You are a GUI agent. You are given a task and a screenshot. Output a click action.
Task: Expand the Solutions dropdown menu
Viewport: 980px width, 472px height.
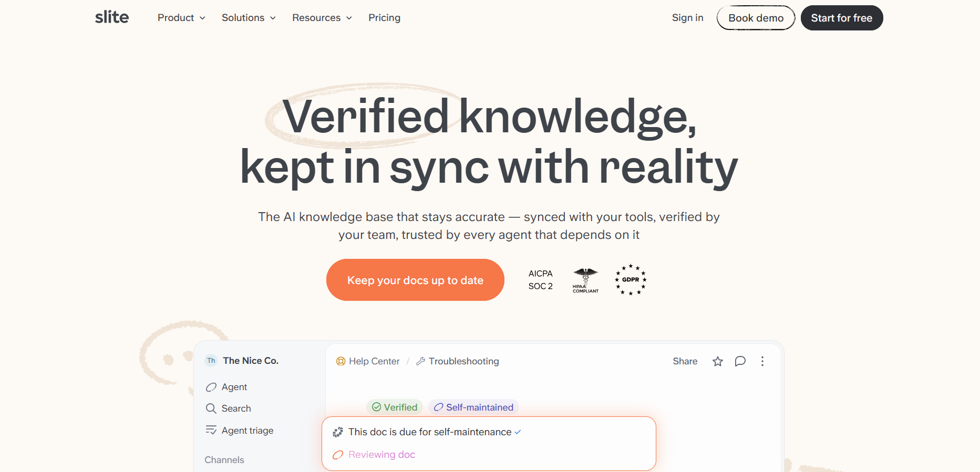[x=249, y=18]
